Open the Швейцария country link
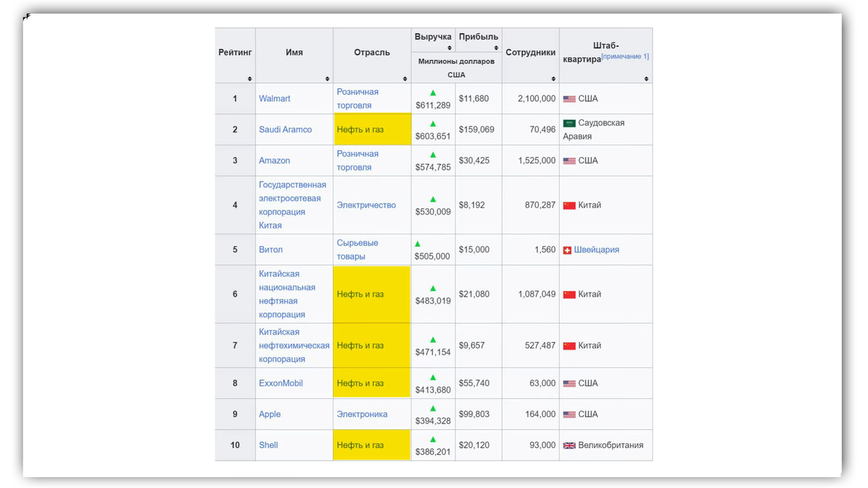The width and height of the screenshot is (868, 488). pyautogui.click(x=597, y=249)
